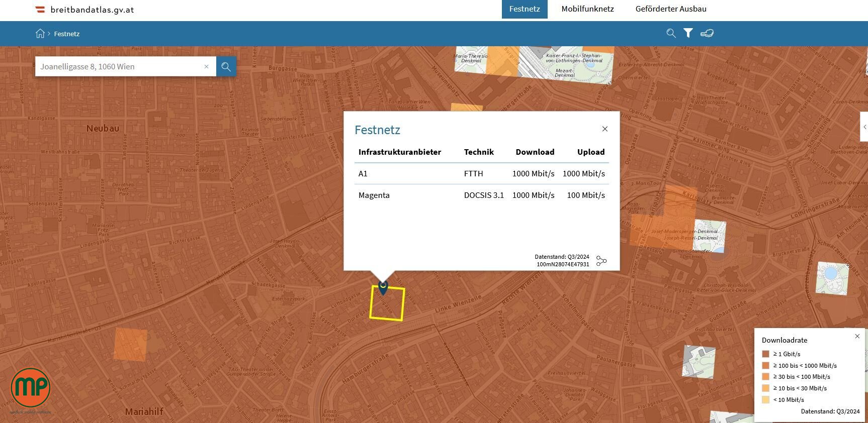Open the Austria map outline icon
The height and width of the screenshot is (423, 868).
[707, 33]
